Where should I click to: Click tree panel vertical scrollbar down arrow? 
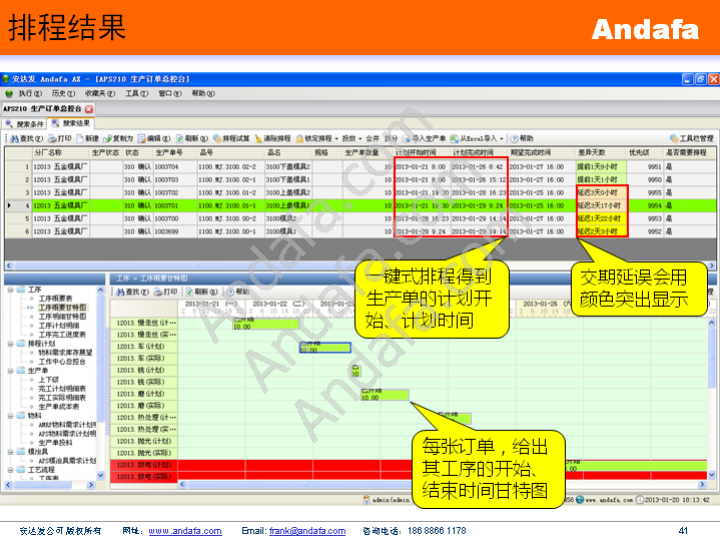pyautogui.click(x=101, y=476)
